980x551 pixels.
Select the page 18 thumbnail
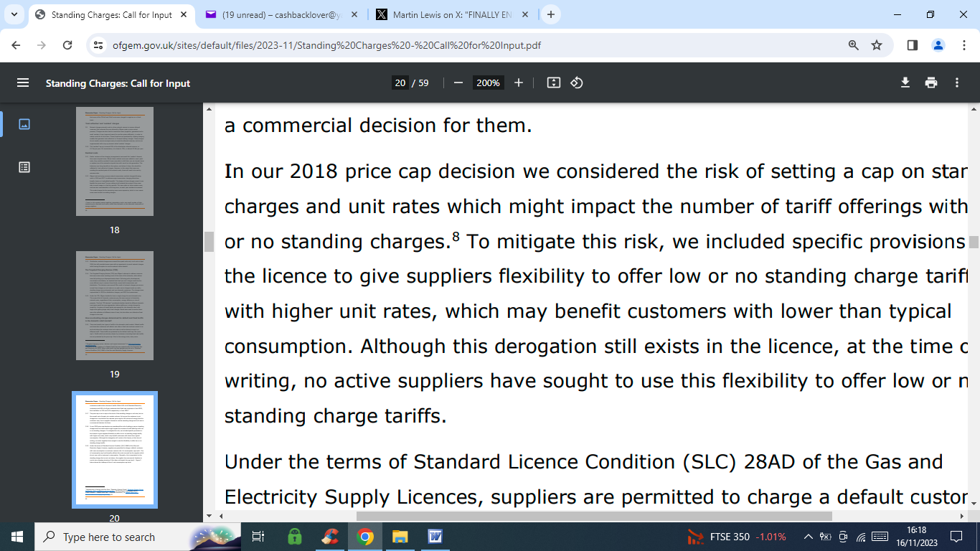[115, 161]
